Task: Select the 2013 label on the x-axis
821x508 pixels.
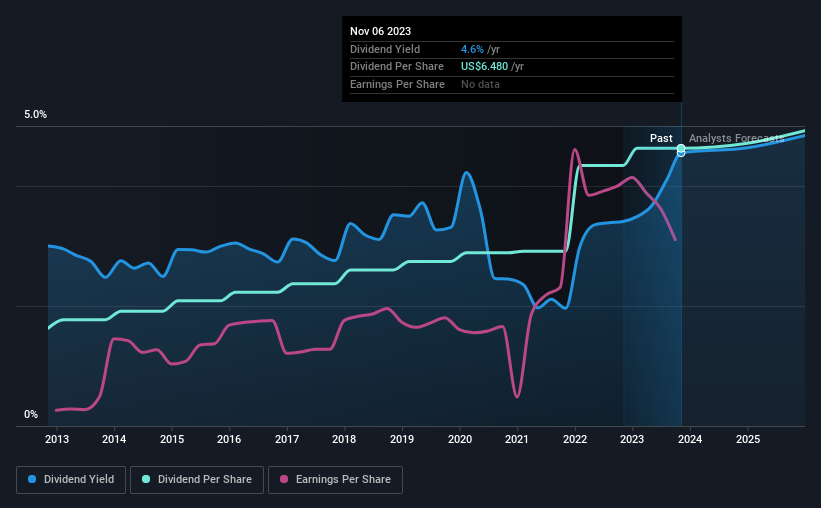Action: [57, 439]
